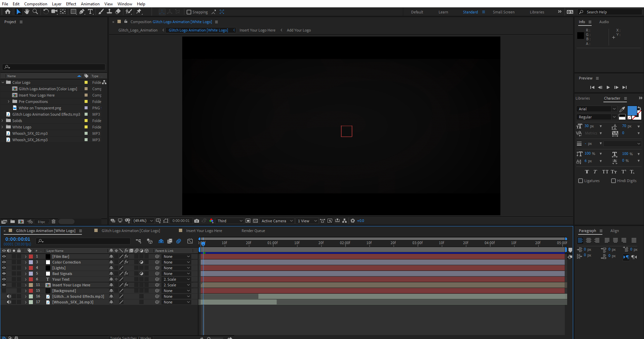Open the Composition menu

[x=35, y=4]
